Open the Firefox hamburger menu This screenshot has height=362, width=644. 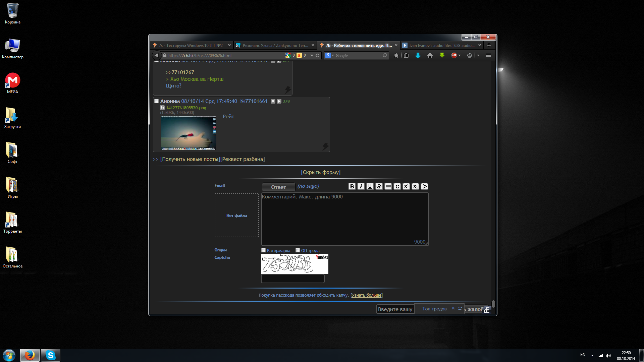click(488, 55)
